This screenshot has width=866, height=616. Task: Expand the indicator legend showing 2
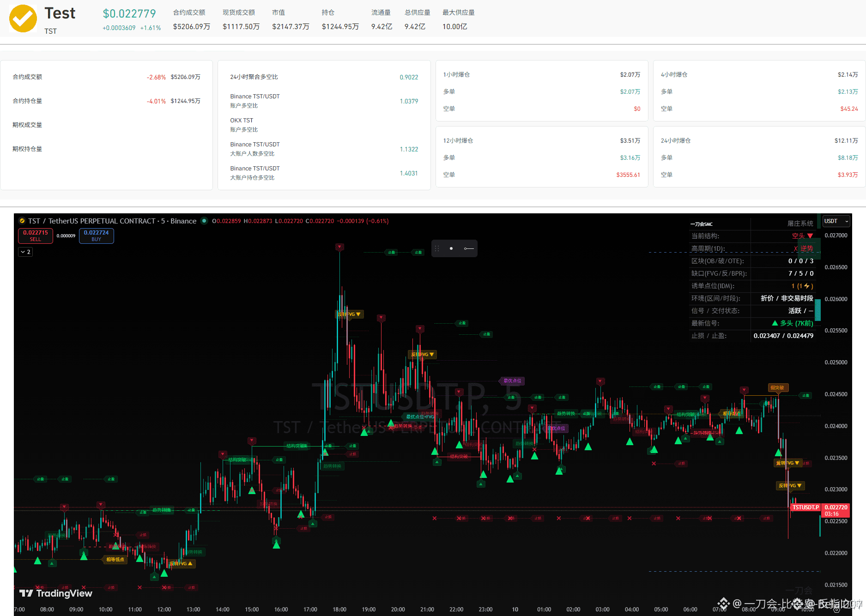click(25, 252)
